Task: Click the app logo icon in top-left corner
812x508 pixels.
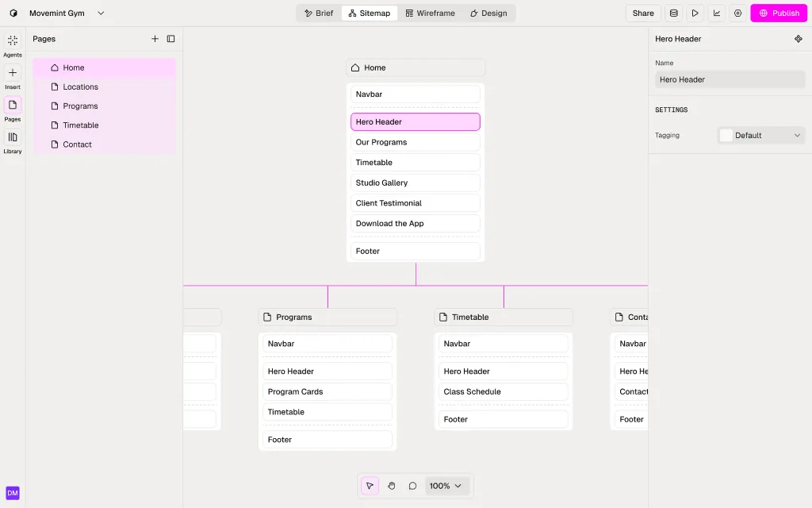Action: [13, 13]
